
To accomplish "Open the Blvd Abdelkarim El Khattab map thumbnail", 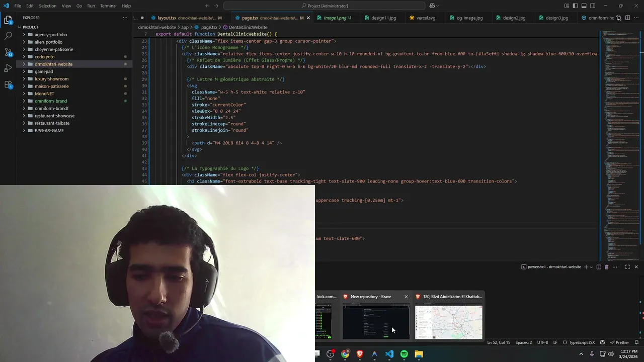I will pyautogui.click(x=448, y=322).
